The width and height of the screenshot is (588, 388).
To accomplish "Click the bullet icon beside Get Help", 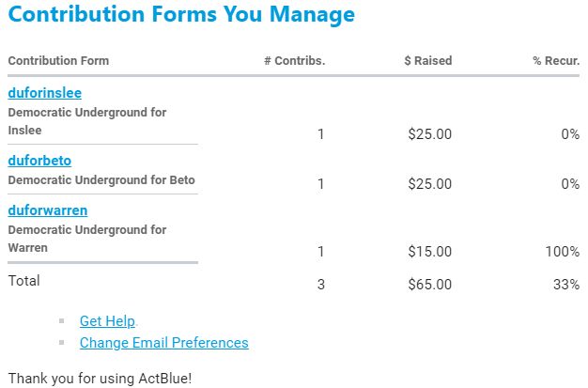I will click(62, 321).
